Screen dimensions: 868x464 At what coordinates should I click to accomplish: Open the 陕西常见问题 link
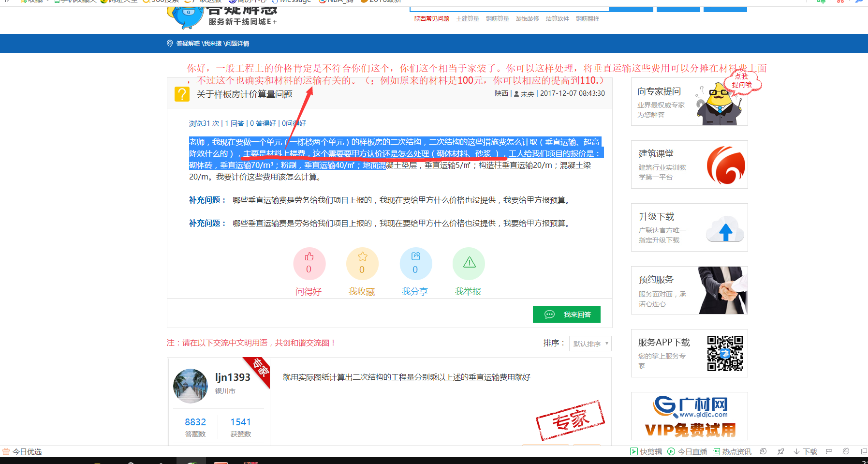[432, 19]
